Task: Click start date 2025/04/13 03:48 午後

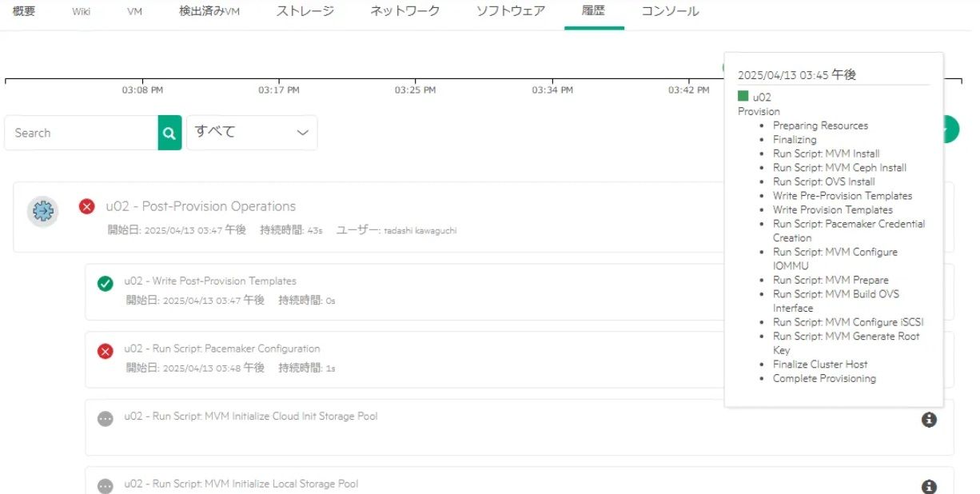Action: point(213,369)
